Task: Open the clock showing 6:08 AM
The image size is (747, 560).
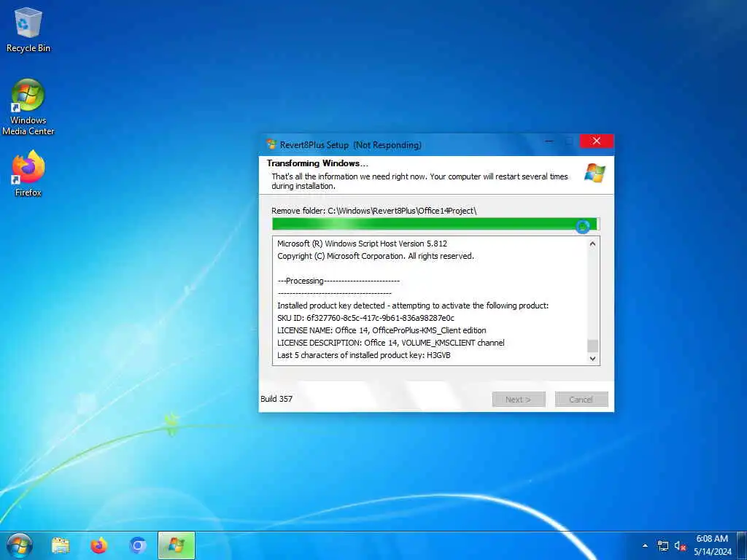Action: coord(712,545)
